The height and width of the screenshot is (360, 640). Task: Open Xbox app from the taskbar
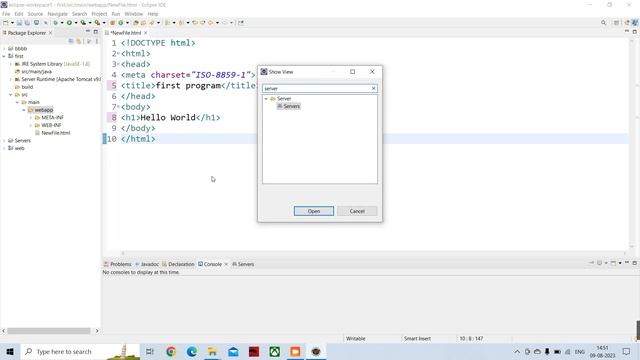[x=275, y=351]
